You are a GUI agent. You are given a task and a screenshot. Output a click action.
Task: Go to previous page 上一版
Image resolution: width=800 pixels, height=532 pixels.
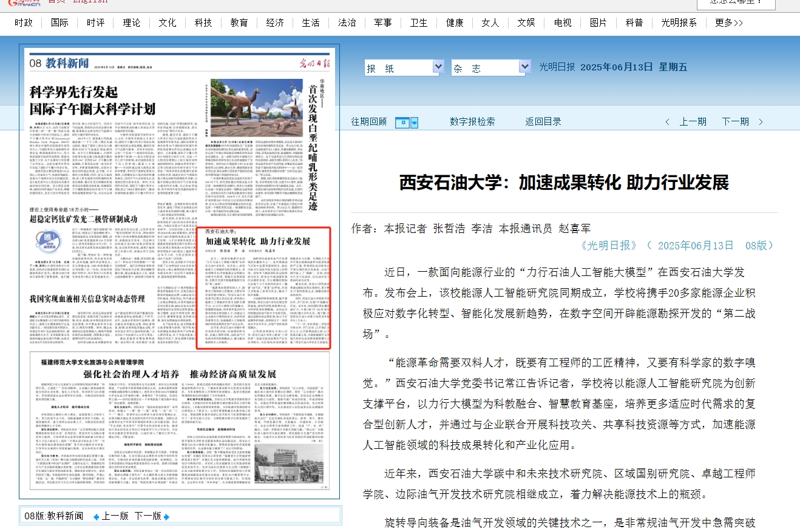(x=115, y=516)
